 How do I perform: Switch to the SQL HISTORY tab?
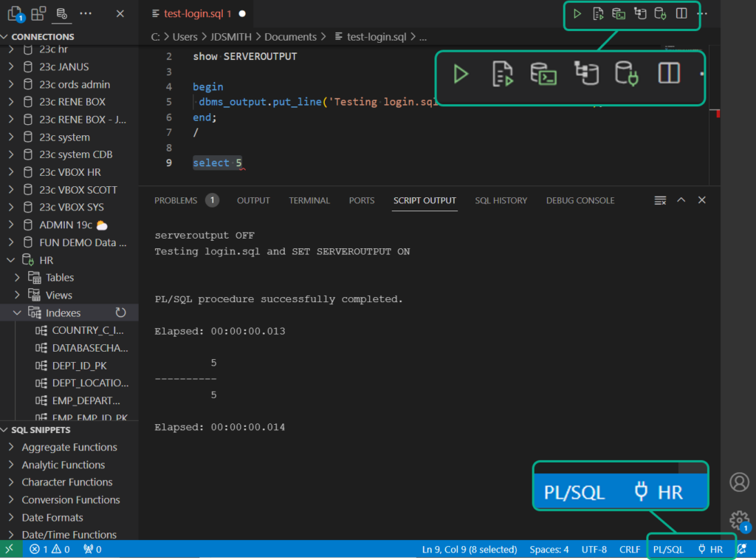click(x=501, y=200)
